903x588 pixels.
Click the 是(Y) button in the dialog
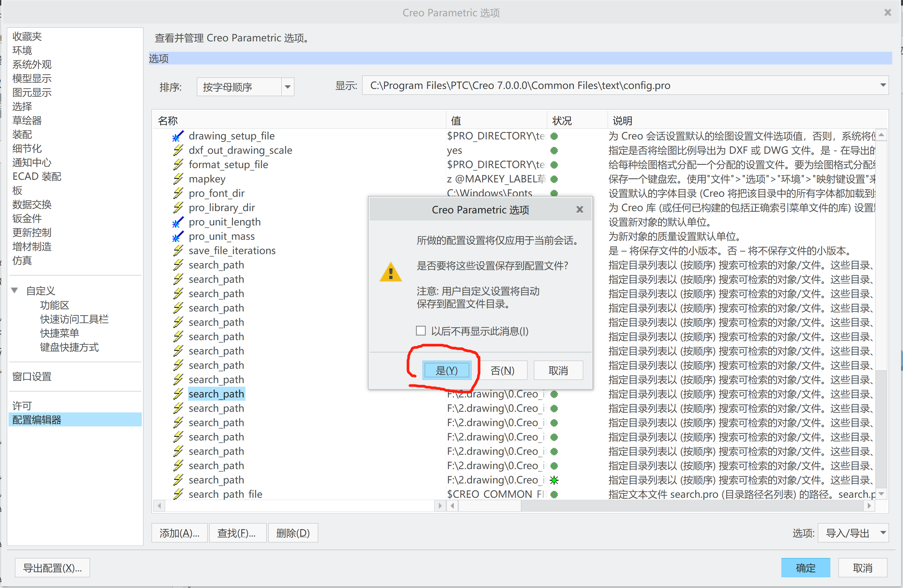pyautogui.click(x=447, y=370)
